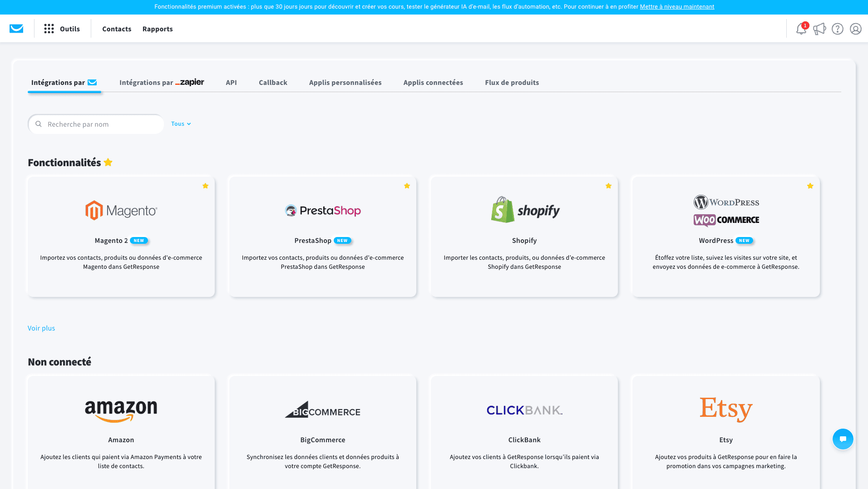
Task: Click the BigCommerce logo
Action: 323,410
